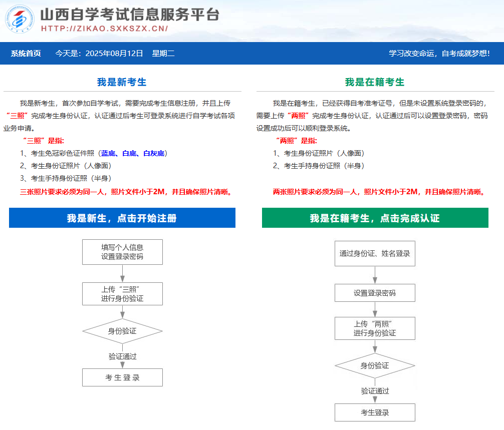Select the 填写个人信息 flowchart box
Screen dimensions: 504x430
coord(122,252)
